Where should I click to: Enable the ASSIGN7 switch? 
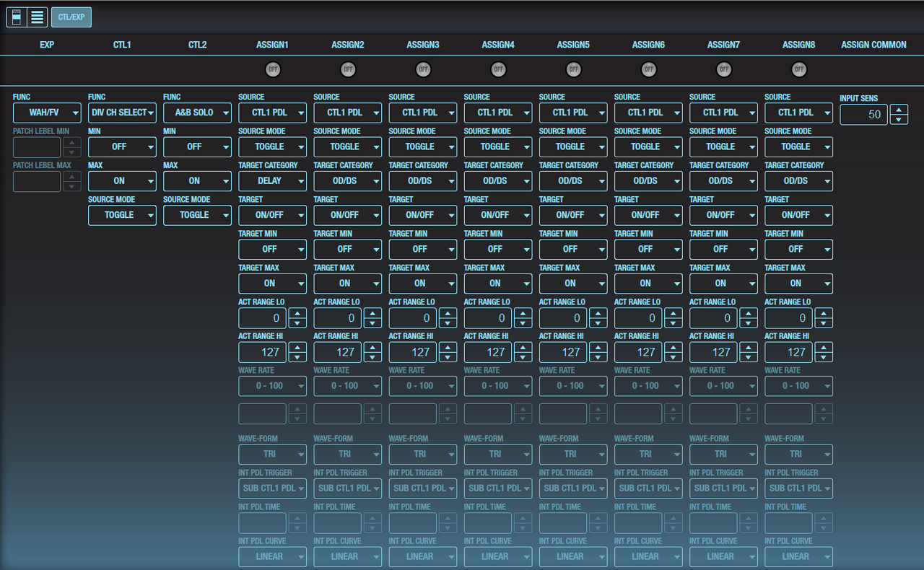coord(723,69)
